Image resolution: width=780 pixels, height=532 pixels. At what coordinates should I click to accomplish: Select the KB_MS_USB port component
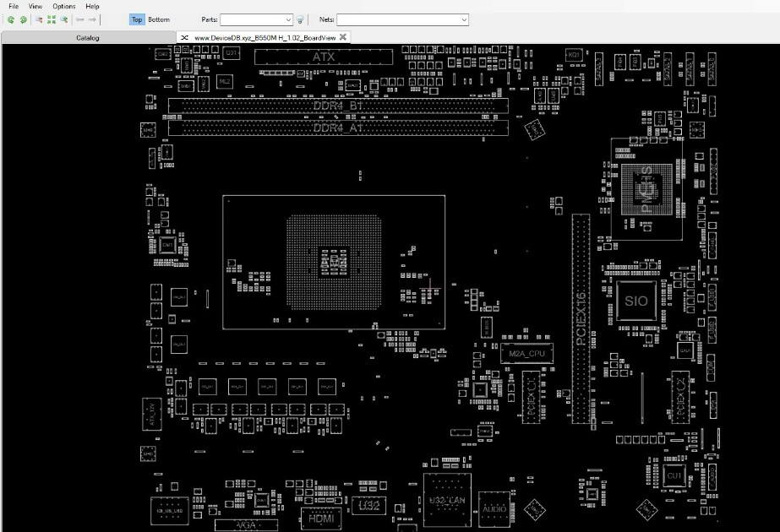(x=170, y=511)
